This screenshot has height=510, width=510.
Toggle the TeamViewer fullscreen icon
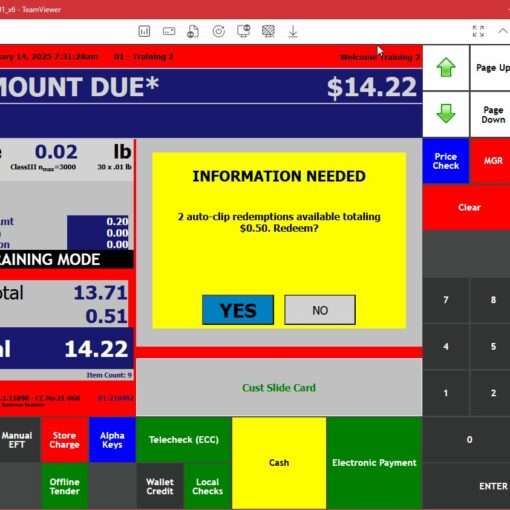(478, 31)
